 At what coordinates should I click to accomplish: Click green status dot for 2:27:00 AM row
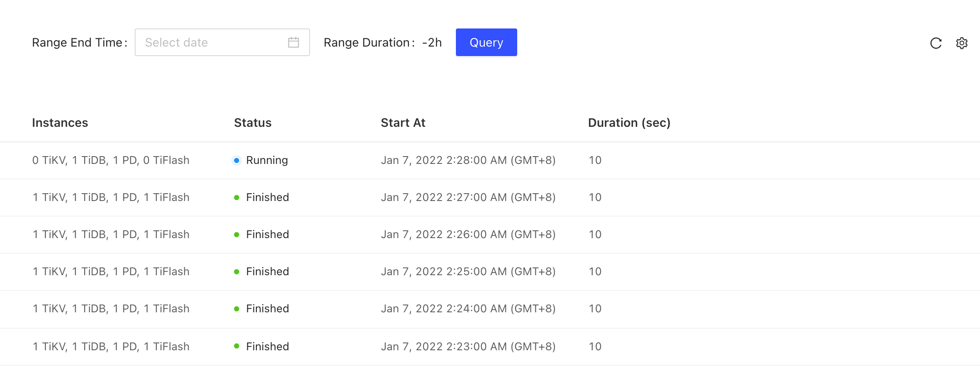(x=237, y=198)
